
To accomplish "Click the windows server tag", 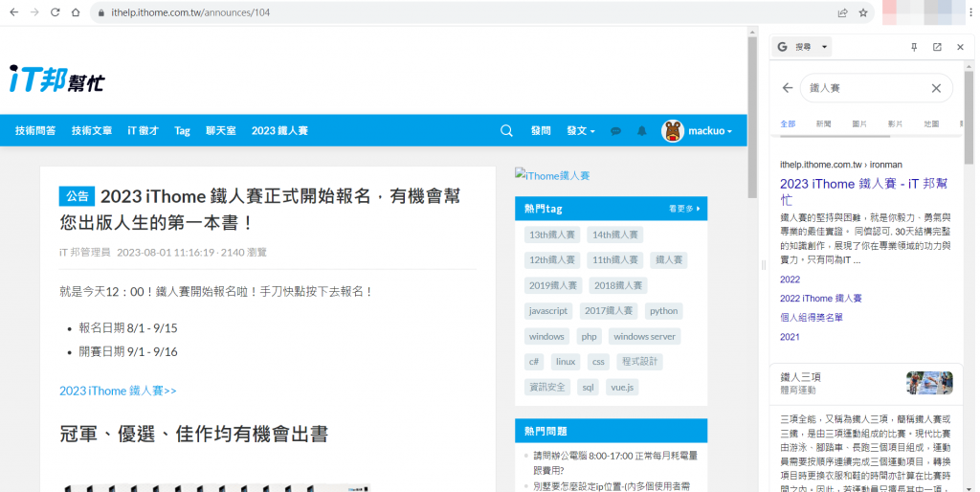I will point(644,336).
